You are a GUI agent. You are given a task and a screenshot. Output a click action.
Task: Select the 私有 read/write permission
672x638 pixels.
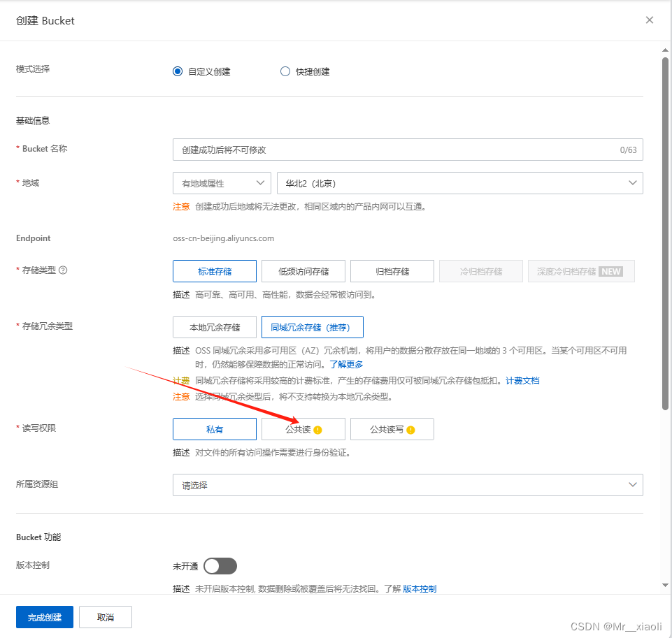click(215, 428)
